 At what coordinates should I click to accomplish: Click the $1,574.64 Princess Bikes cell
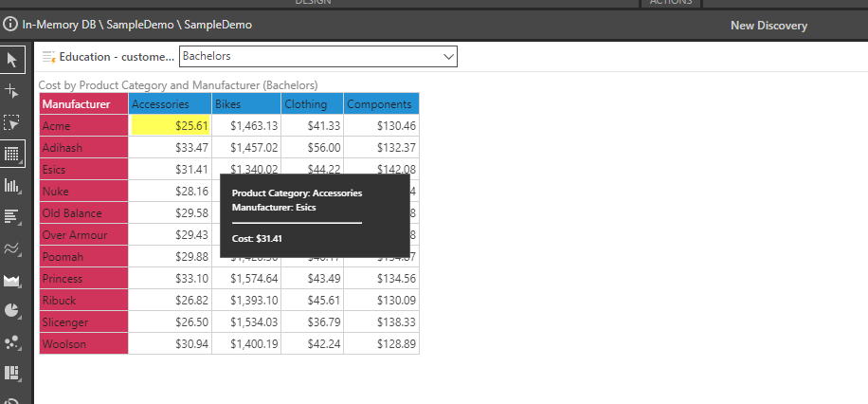[x=246, y=278]
